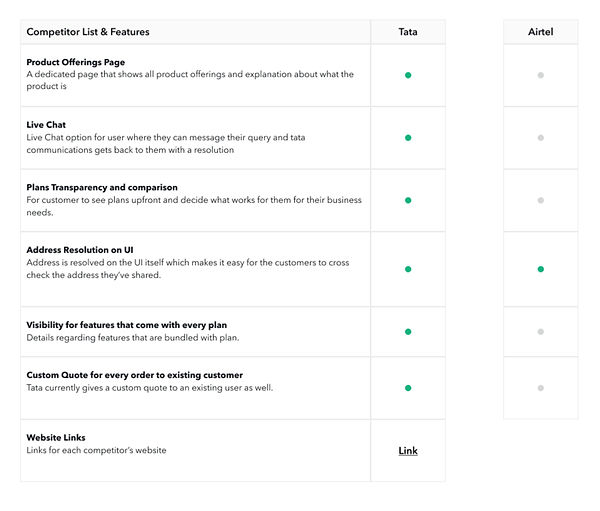Click Tata's green dot for Address Resolution
The width and height of the screenshot is (600, 511).
click(408, 269)
